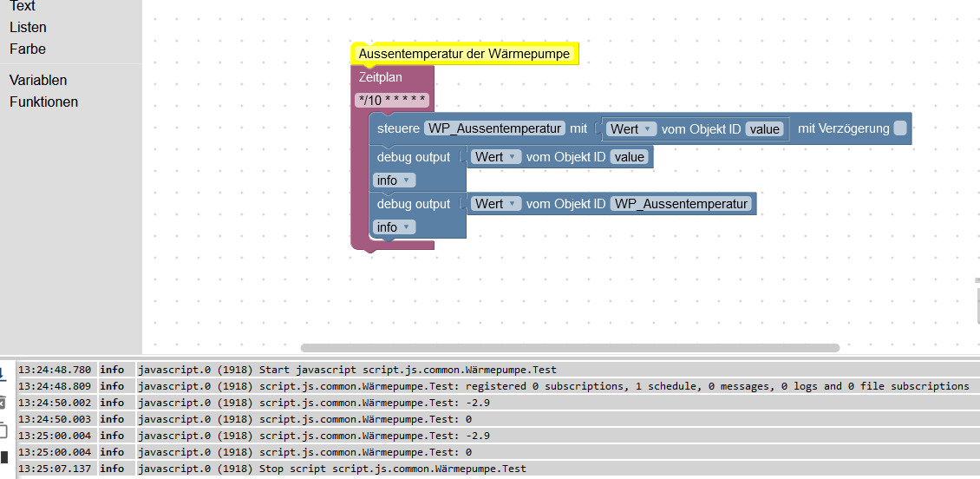Image resolution: width=980 pixels, height=479 pixels.
Task: Select the second debug output block label
Action: [413, 204]
